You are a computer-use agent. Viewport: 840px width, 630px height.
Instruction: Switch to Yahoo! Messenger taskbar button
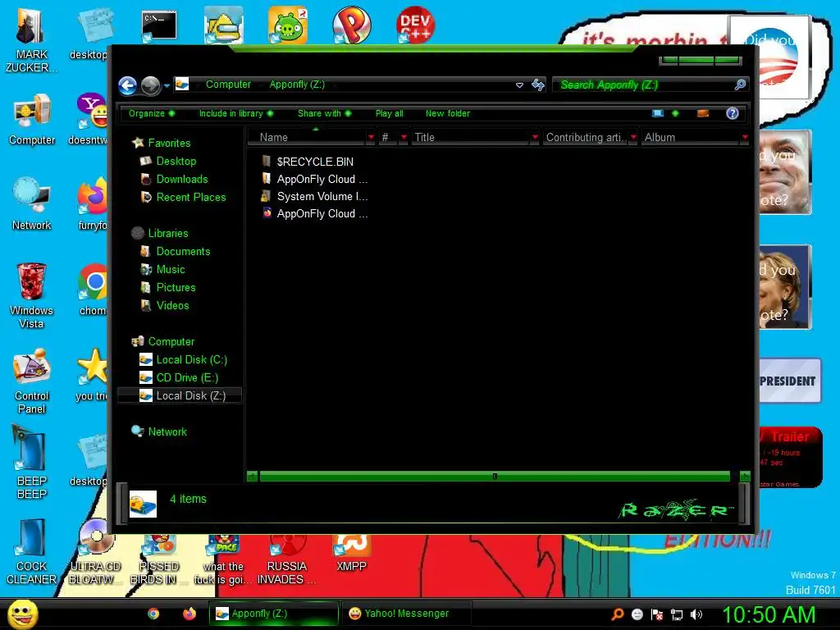[x=406, y=614]
